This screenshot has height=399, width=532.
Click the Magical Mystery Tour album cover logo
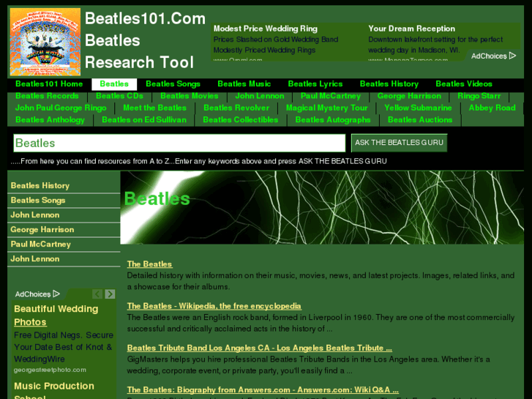point(45,42)
